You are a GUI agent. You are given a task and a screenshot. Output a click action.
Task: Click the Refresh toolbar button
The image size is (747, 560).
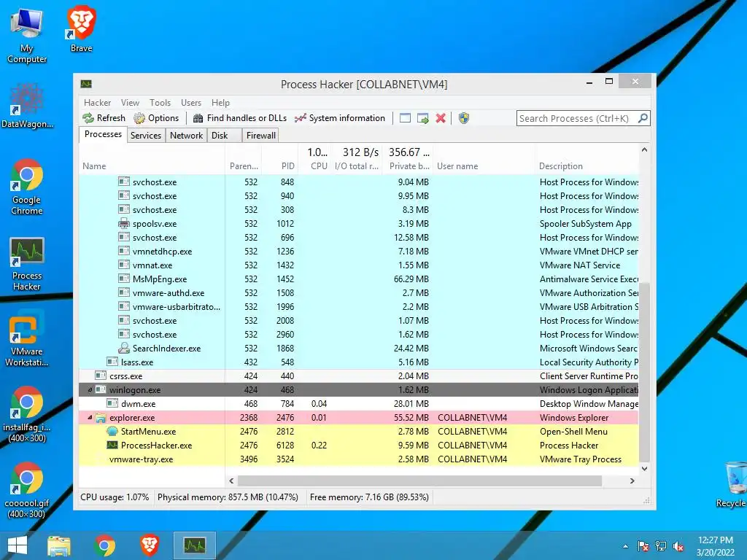(x=104, y=118)
